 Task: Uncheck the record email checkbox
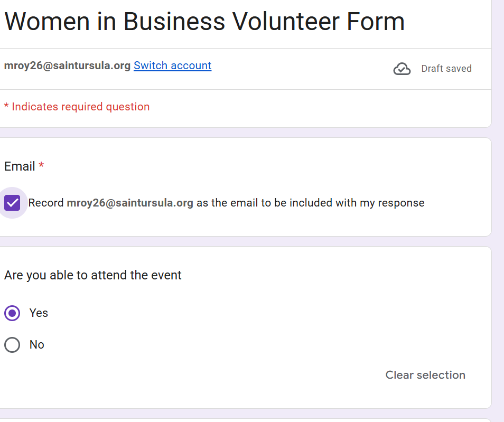pos(12,203)
